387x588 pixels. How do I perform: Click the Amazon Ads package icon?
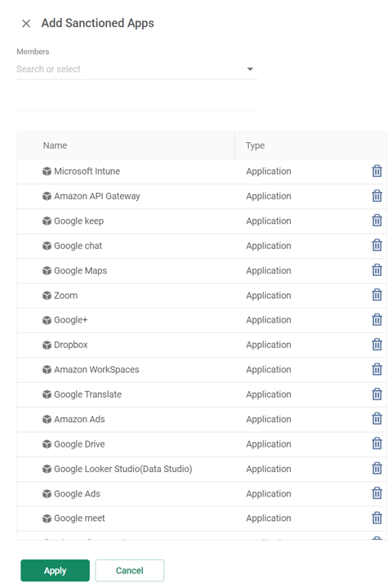click(47, 419)
